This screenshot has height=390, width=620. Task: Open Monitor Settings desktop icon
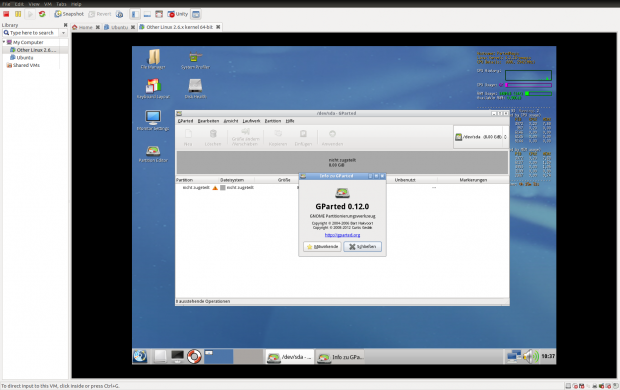click(153, 121)
